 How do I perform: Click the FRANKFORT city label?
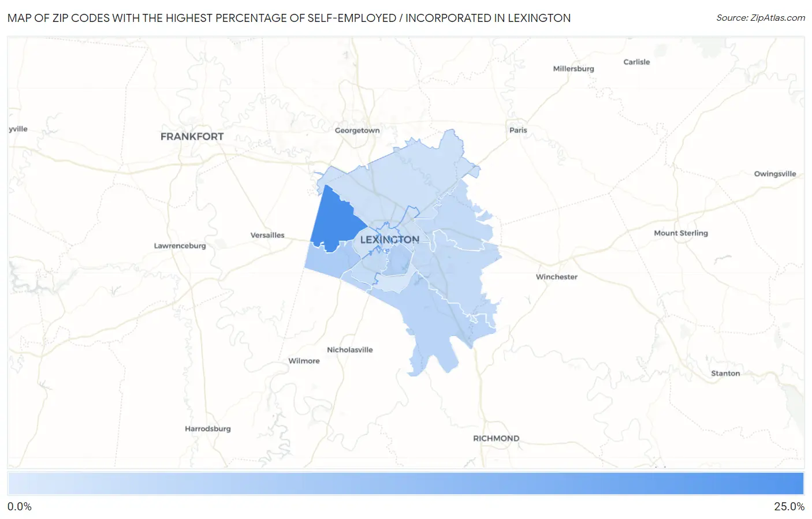(x=192, y=137)
